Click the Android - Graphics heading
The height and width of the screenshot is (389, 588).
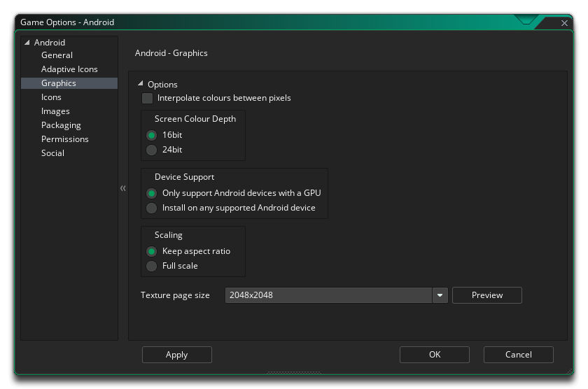click(x=171, y=53)
